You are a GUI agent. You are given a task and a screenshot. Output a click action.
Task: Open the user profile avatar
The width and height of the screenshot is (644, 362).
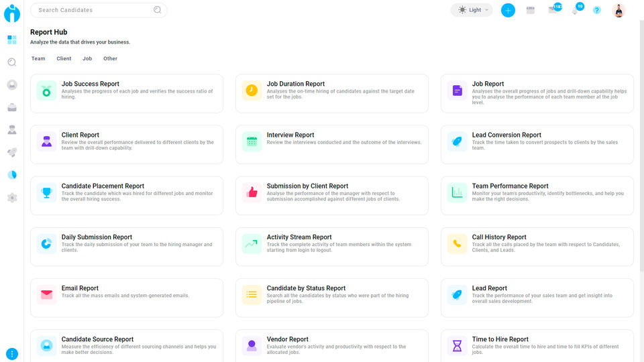click(x=619, y=10)
